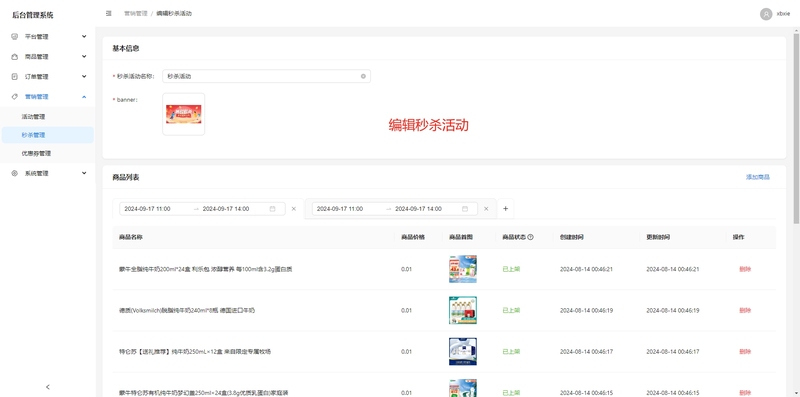Delete the 蒙牛全脂纯牛奶 product row
The width and height of the screenshot is (800, 397).
745,269
